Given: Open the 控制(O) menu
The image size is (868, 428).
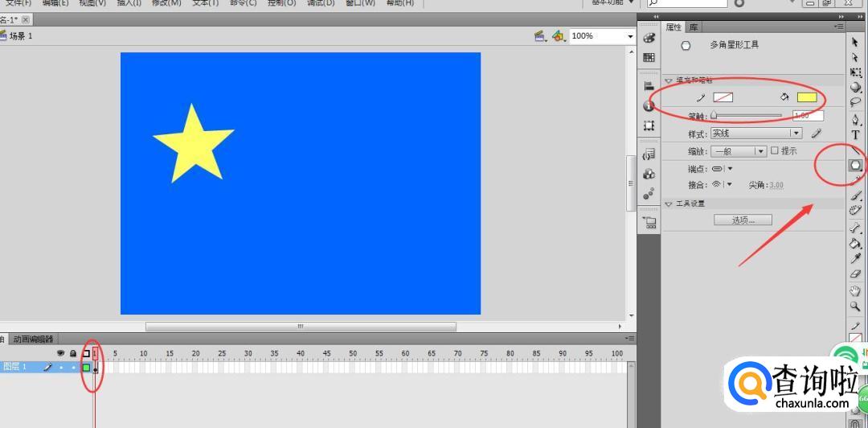Looking at the screenshot, I should [x=282, y=2].
